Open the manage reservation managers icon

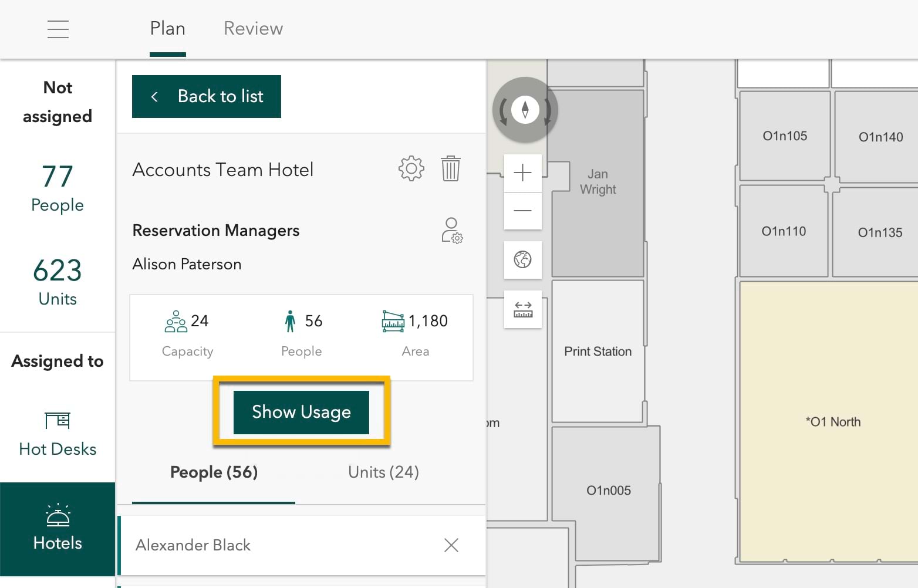[x=452, y=231]
